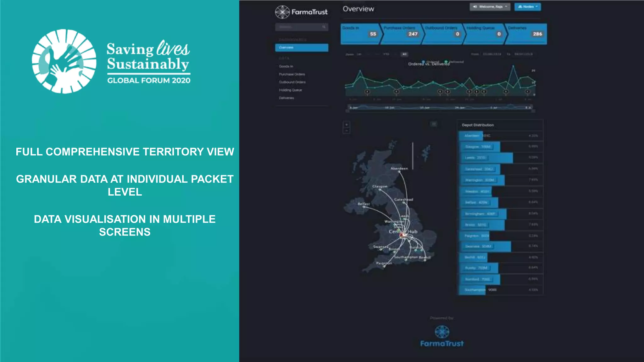Click the Aberdeen depot point on the map
Image resolution: width=644 pixels, height=362 pixels.
pos(399,172)
